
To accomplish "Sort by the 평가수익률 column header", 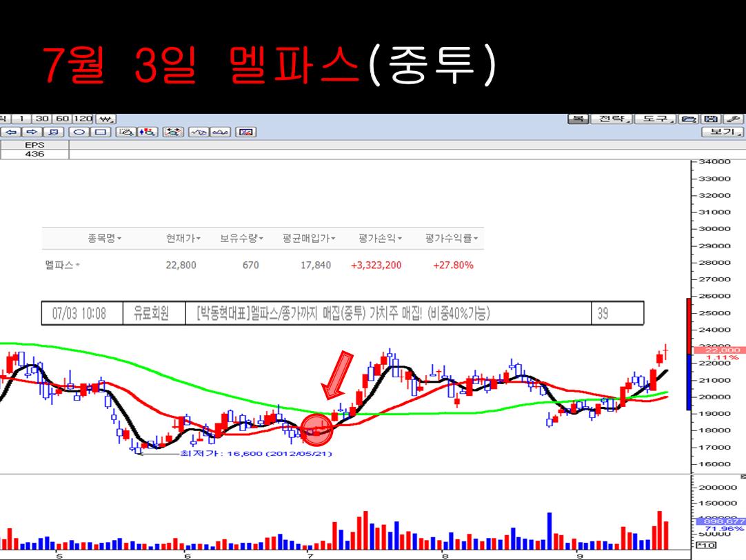I will pos(451,238).
